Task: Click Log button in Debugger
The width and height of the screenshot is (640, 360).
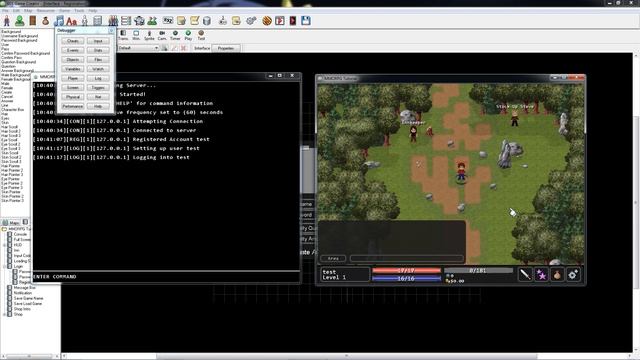Action: click(98, 78)
